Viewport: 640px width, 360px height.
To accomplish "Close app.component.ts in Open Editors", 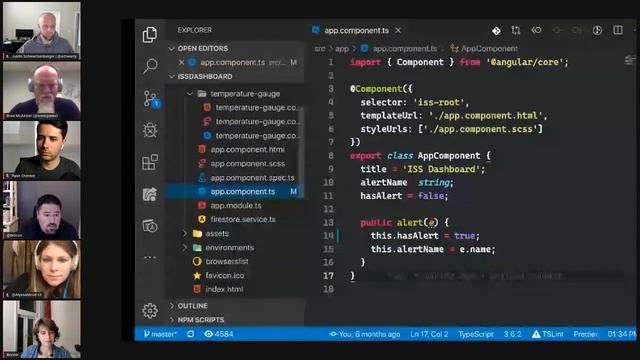I will pos(182,62).
